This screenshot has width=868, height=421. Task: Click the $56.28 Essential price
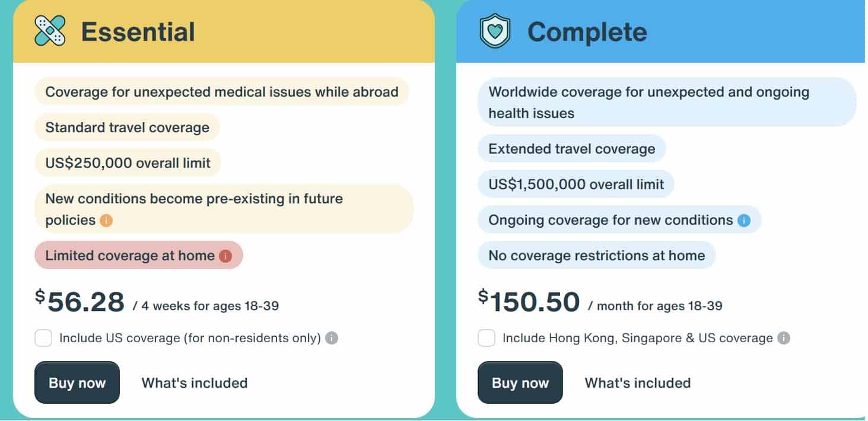tap(80, 302)
